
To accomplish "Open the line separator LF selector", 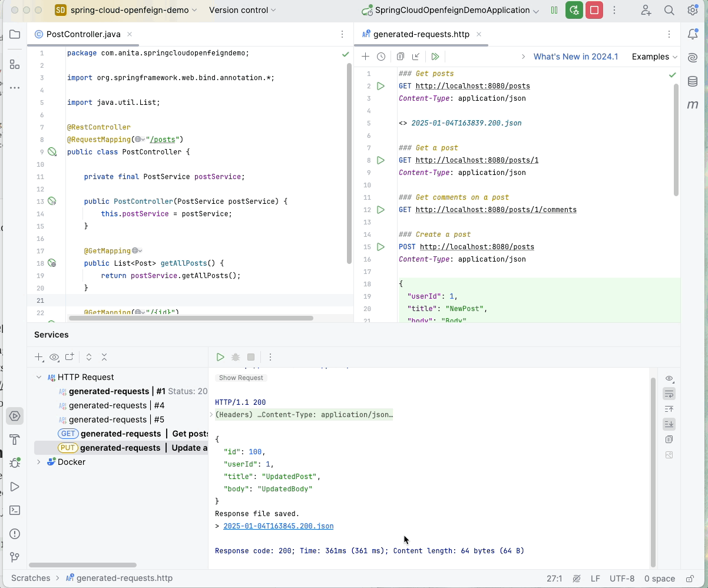I will (595, 579).
